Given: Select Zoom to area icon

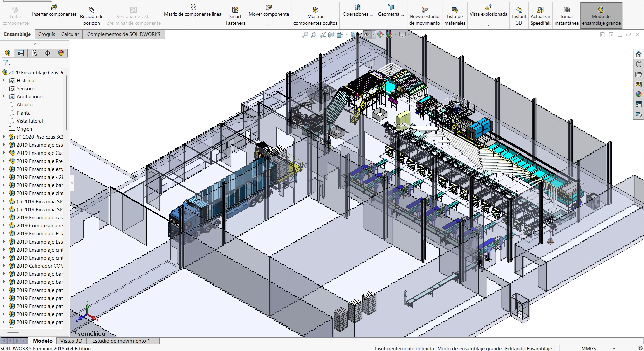Looking at the screenshot, I should tap(314, 35).
